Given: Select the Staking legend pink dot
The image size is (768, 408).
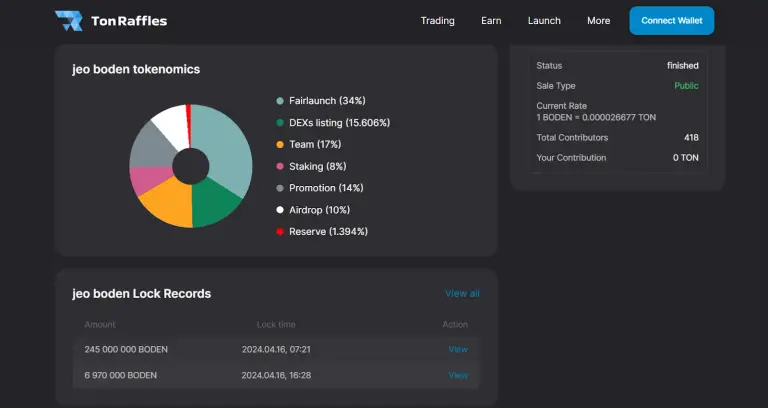Looking at the screenshot, I should coord(280,166).
